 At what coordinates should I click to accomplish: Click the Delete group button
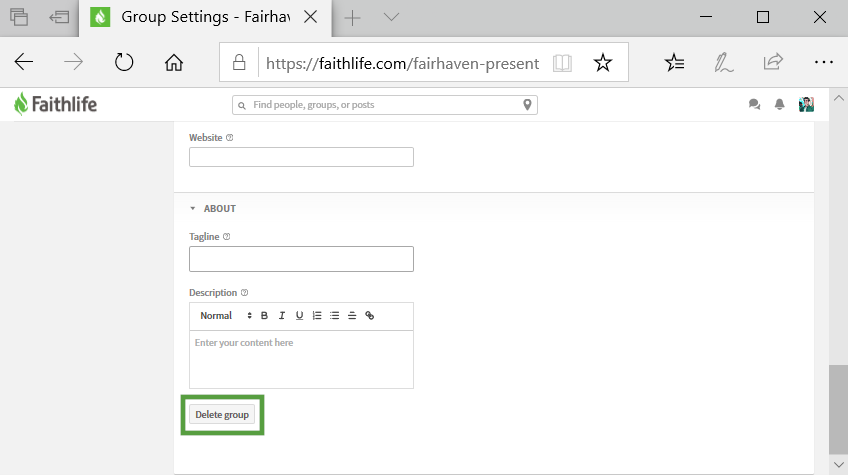[x=222, y=415]
